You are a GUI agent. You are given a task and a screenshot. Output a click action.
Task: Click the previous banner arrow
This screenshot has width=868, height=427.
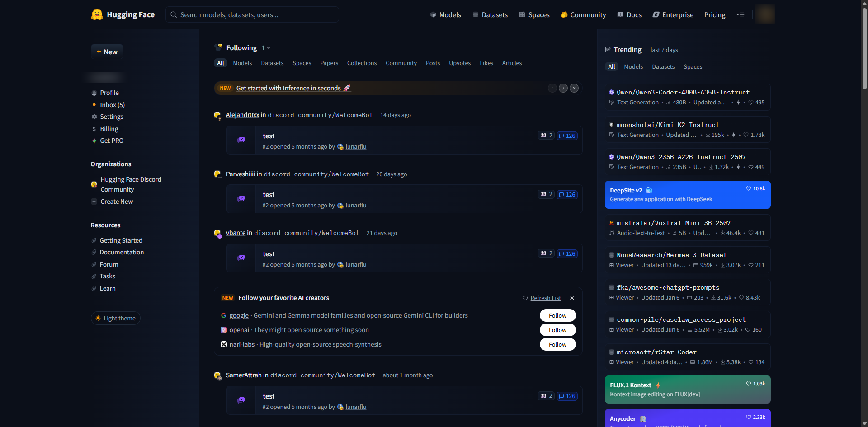(x=552, y=88)
